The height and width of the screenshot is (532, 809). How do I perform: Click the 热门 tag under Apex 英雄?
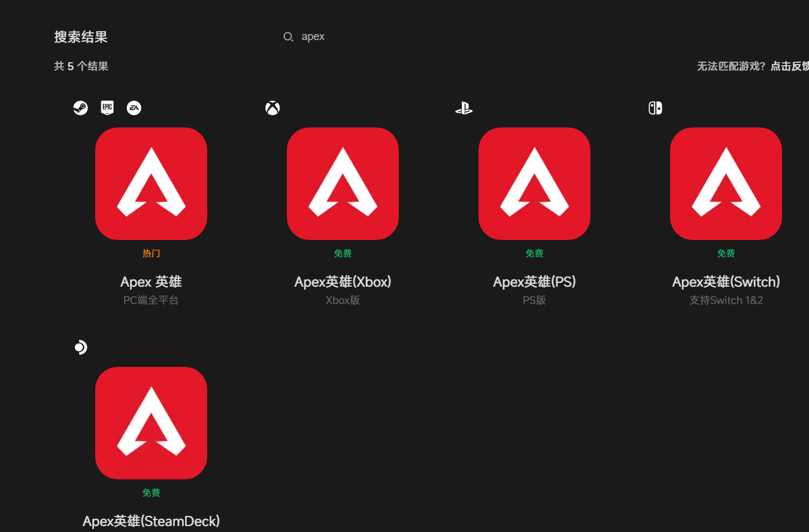point(151,254)
